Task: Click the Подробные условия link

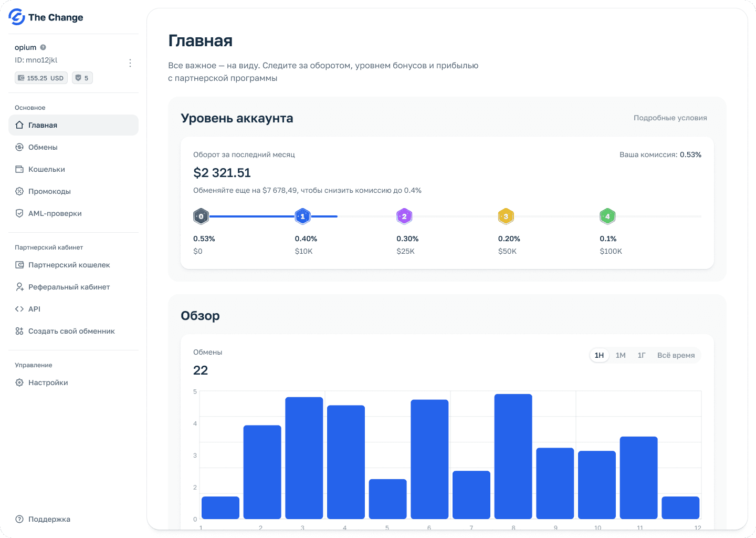Action: click(x=670, y=118)
